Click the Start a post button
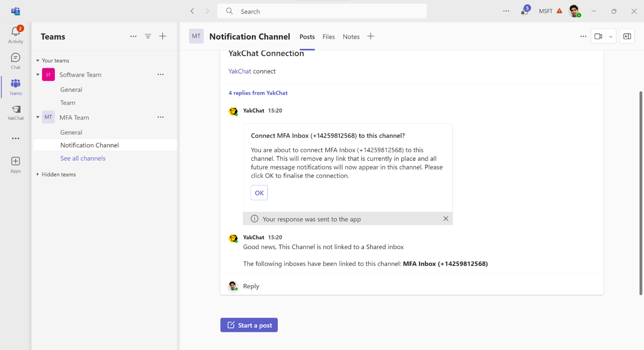The image size is (644, 350). click(x=249, y=325)
